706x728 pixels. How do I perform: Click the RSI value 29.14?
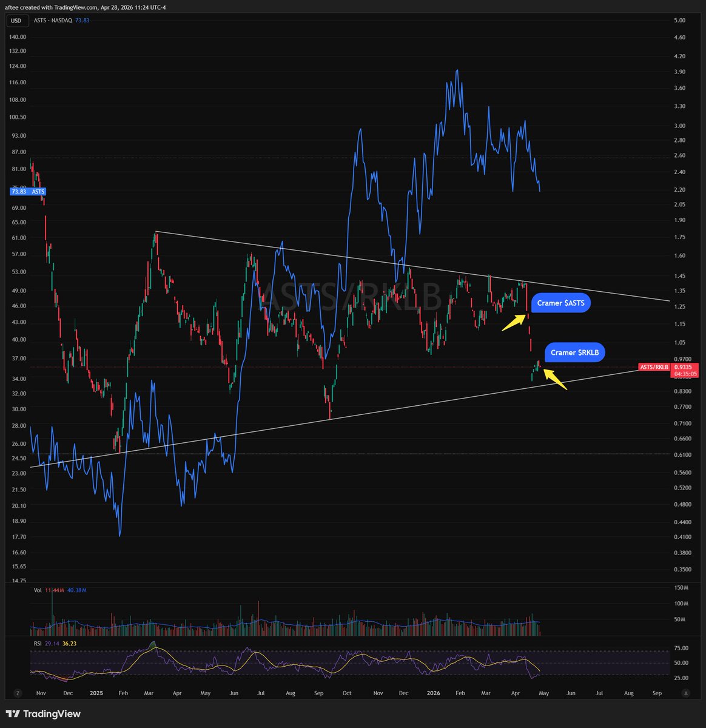click(x=52, y=644)
